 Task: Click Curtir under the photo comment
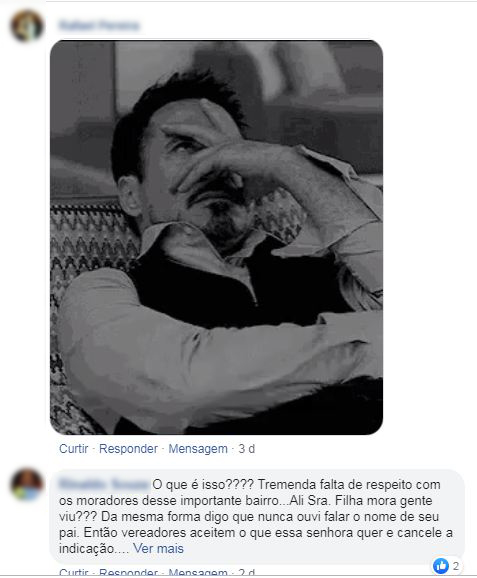(x=74, y=449)
